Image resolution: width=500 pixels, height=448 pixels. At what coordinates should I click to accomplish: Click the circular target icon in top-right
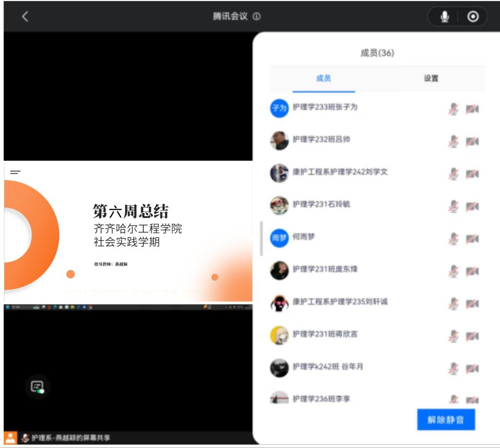(473, 17)
